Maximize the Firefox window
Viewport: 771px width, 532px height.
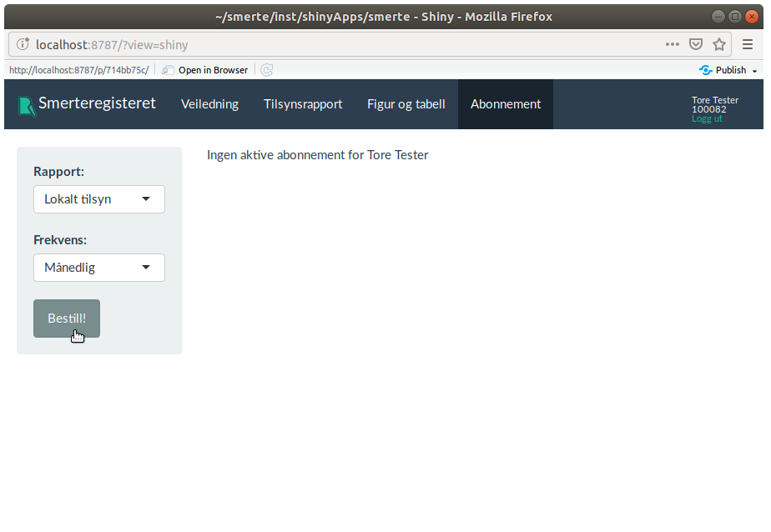tap(734, 17)
